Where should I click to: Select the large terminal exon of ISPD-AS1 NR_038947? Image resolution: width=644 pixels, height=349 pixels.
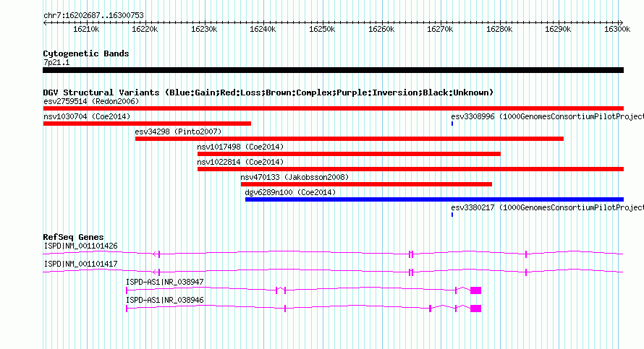pos(475,290)
